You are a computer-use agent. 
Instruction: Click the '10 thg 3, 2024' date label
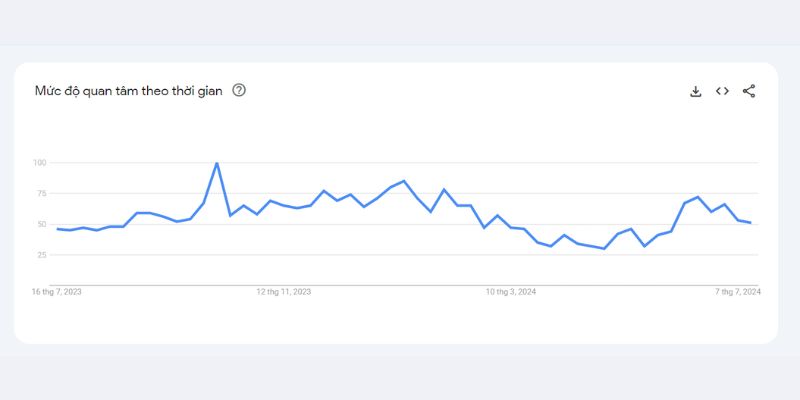[510, 292]
